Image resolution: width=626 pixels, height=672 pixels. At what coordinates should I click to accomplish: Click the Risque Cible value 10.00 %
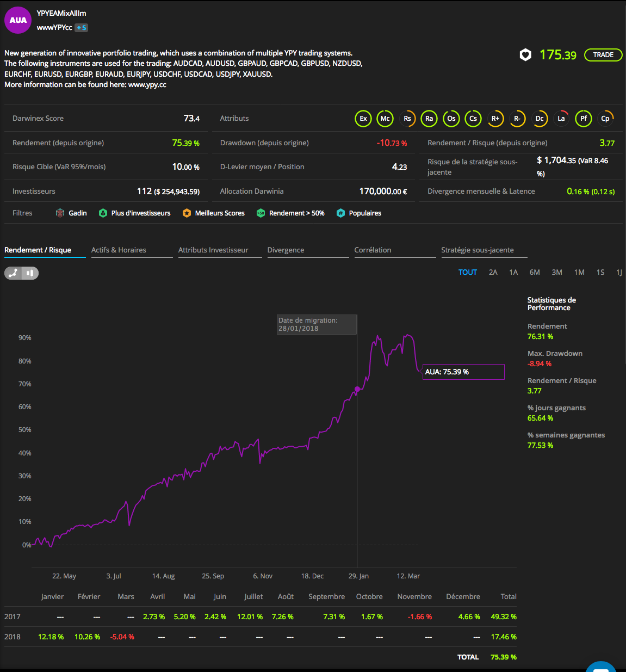point(186,167)
